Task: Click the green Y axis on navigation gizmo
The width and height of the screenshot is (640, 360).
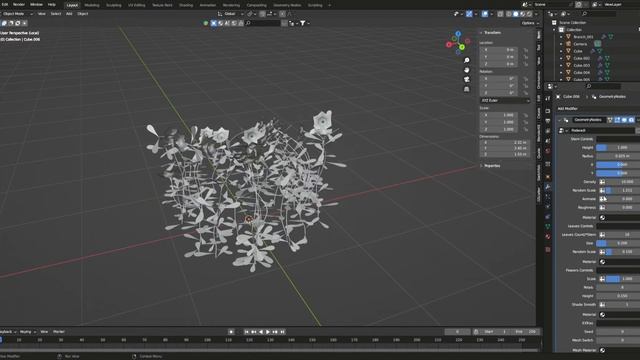Action: (462, 47)
